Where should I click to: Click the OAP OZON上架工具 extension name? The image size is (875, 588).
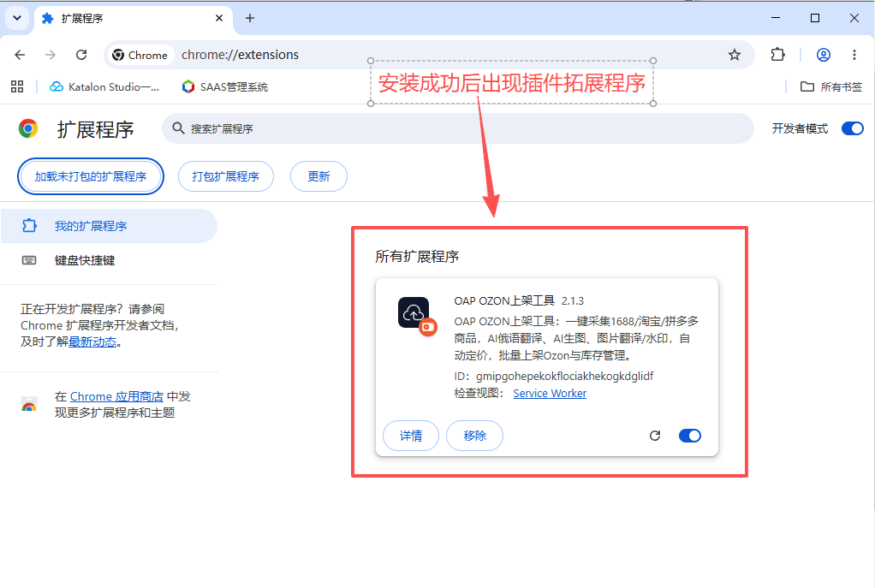tap(504, 300)
